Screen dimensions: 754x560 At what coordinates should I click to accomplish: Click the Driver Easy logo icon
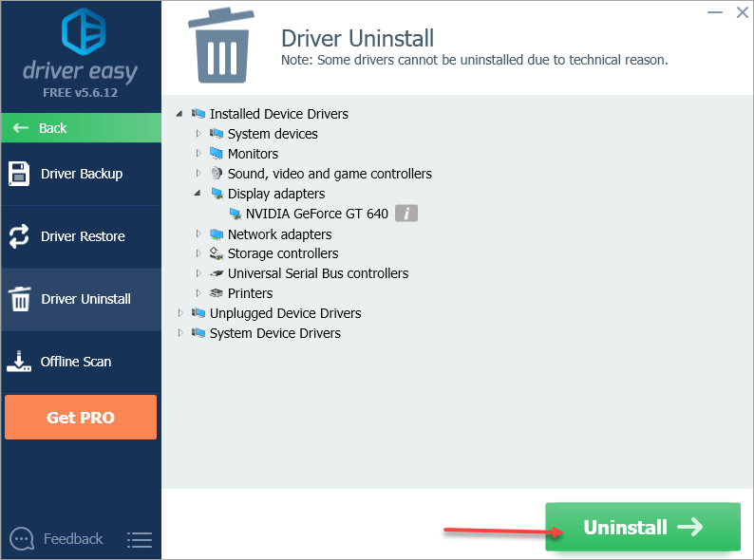click(84, 32)
